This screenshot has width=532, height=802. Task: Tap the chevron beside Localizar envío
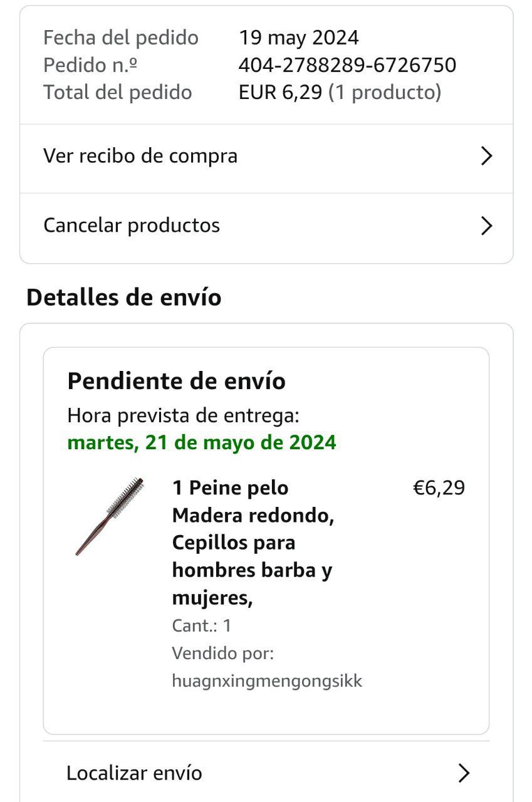(464, 773)
